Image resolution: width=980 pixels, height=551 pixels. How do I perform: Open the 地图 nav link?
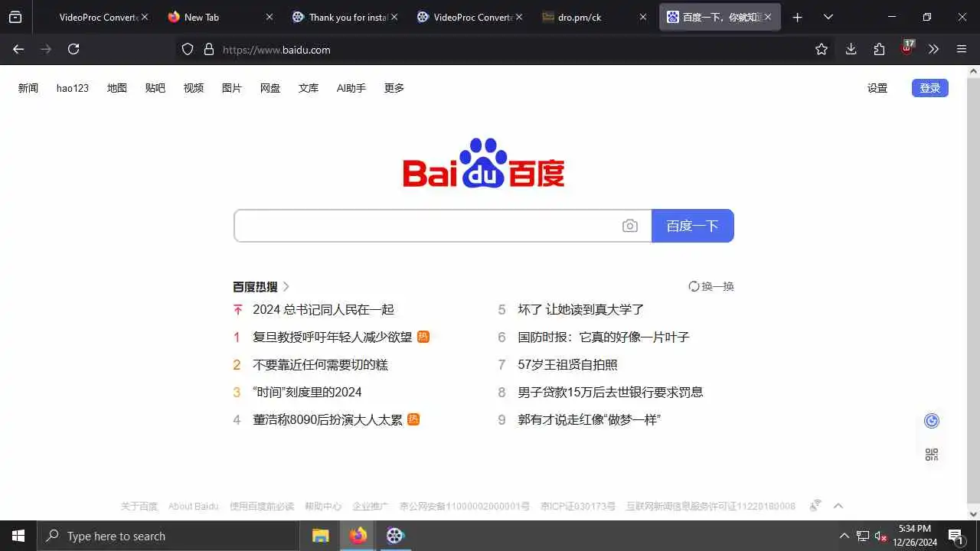(x=117, y=88)
